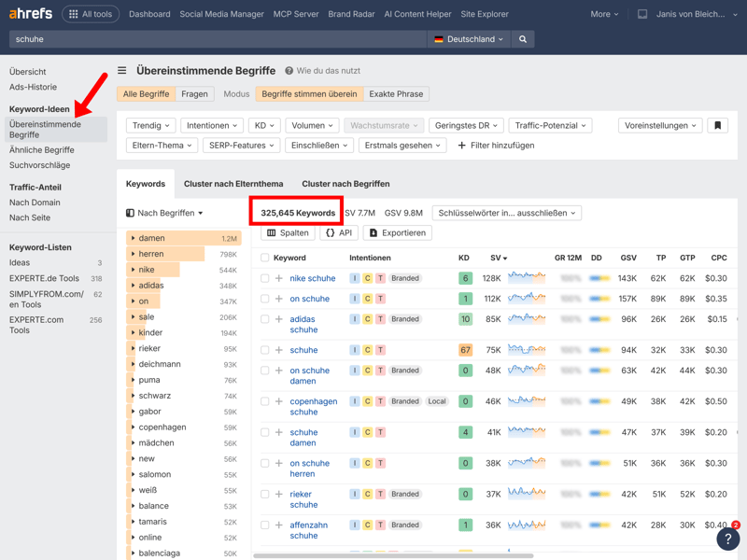Tick the select-all checkbox in Keyword header
The width and height of the screenshot is (747, 560).
pyautogui.click(x=265, y=258)
